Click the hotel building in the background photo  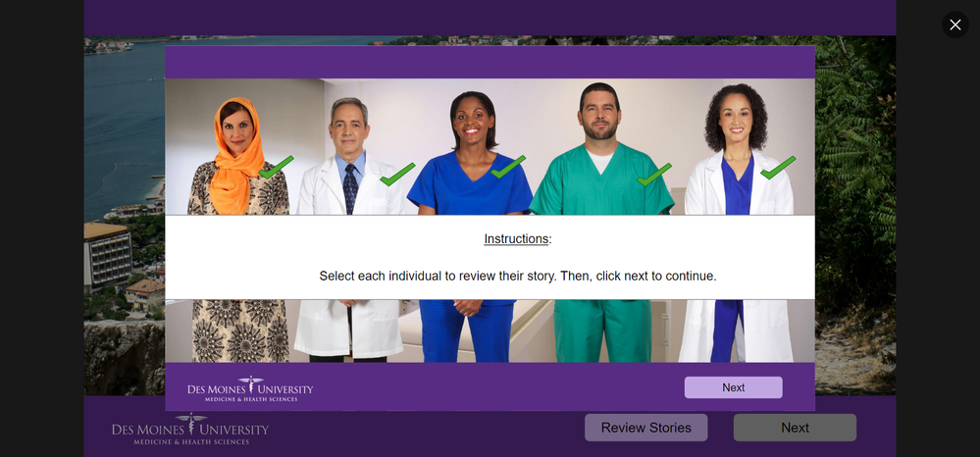(108, 256)
